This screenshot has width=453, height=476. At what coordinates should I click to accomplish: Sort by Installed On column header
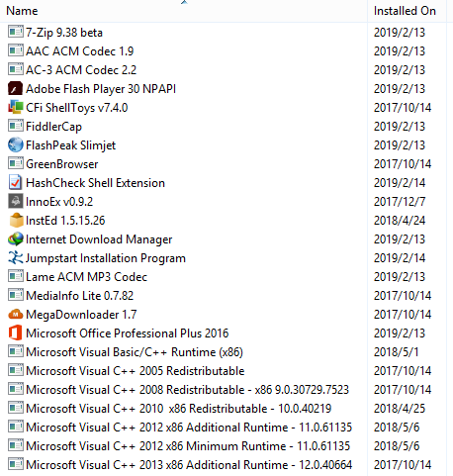point(407,11)
